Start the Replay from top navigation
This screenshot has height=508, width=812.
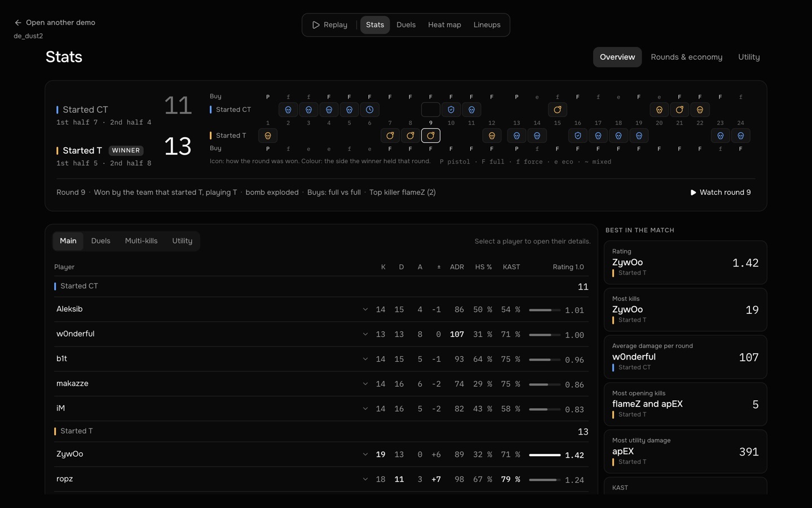click(330, 25)
